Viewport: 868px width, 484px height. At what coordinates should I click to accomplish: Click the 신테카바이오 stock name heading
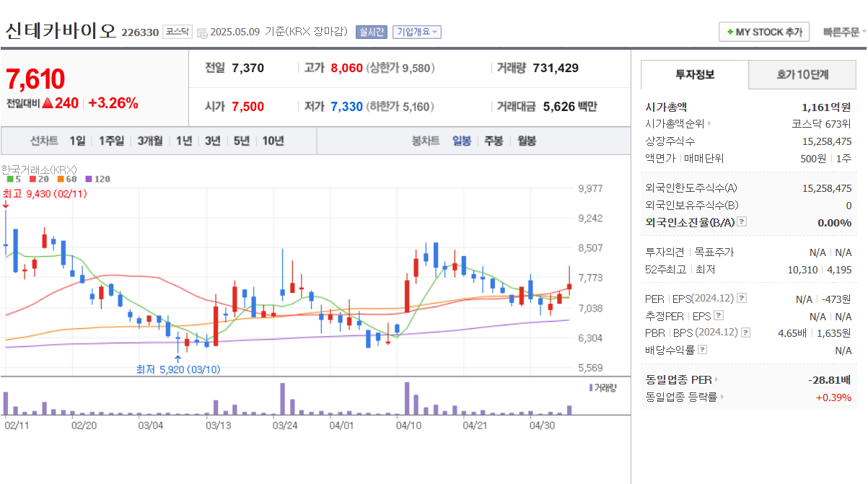click(61, 31)
